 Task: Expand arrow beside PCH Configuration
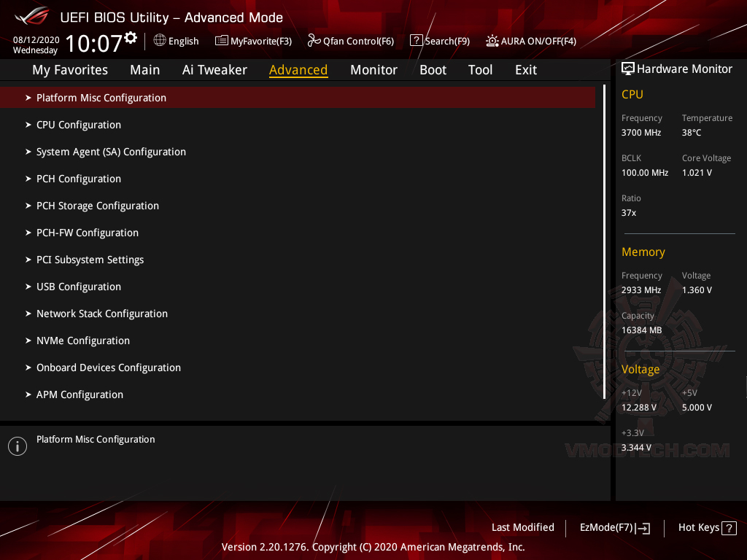coord(28,179)
